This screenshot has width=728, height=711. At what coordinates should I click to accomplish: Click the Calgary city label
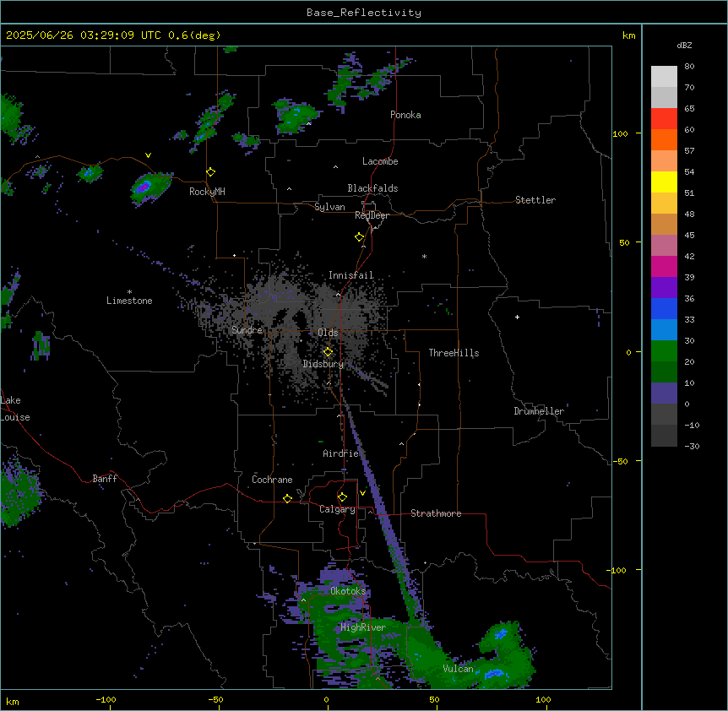[337, 509]
